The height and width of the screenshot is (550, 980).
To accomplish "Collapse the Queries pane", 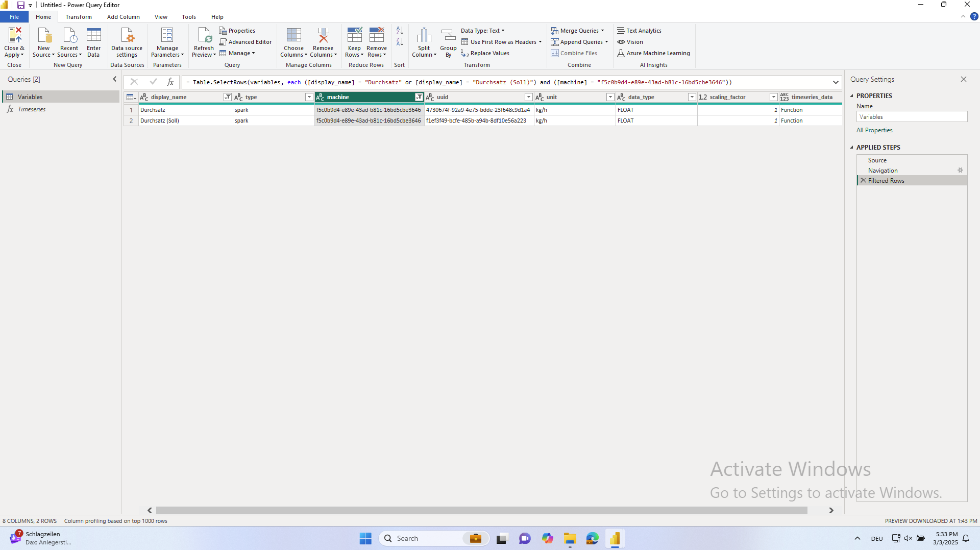I will [x=114, y=79].
